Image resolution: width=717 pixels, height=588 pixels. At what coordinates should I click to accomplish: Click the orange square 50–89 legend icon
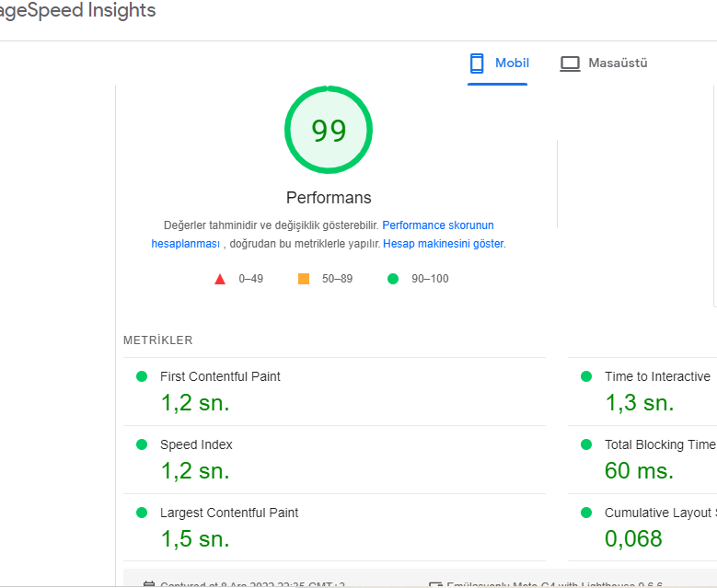[304, 279]
